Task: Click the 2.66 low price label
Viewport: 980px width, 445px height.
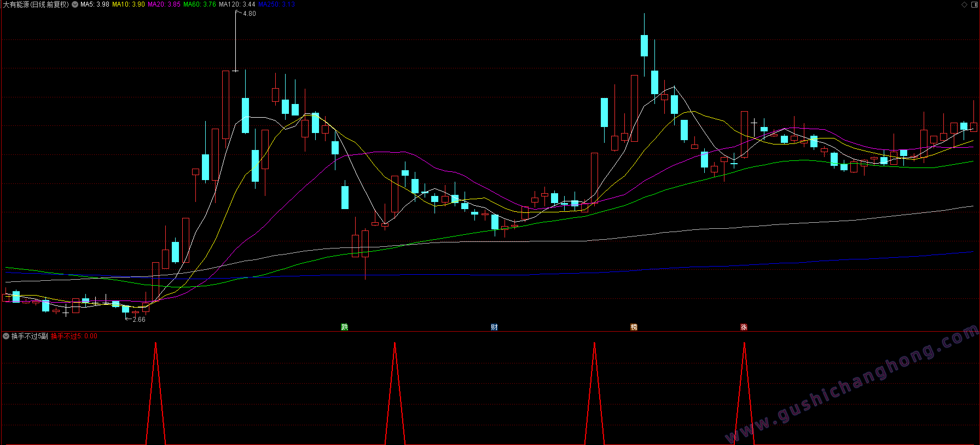Action: coord(139,320)
